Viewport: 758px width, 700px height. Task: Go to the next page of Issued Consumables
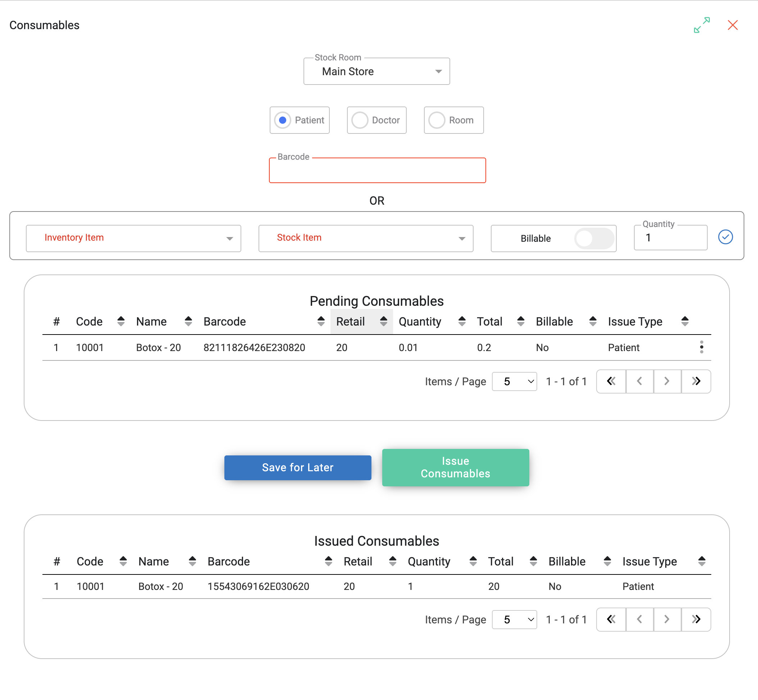[x=667, y=619]
